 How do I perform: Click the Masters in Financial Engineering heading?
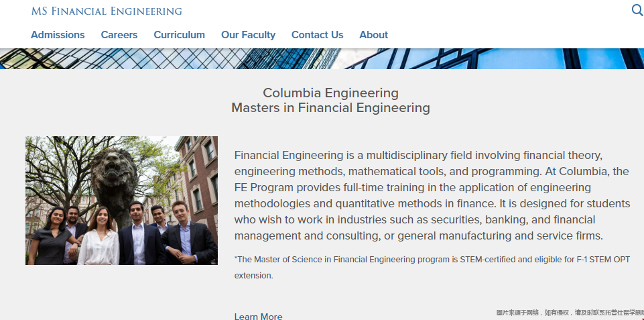pos(330,108)
